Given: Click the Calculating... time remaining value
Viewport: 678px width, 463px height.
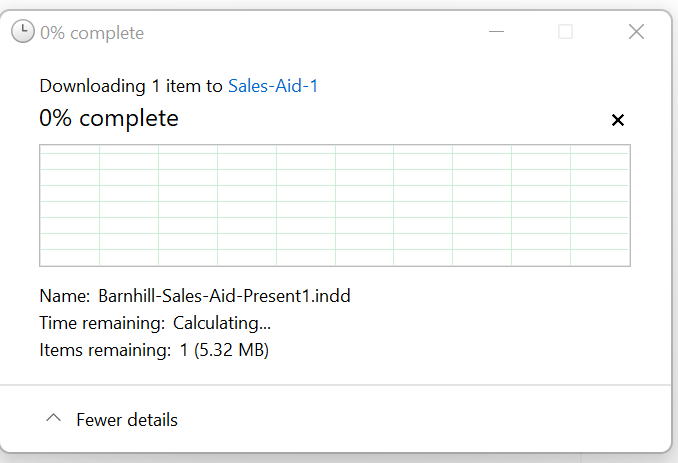Looking at the screenshot, I should pyautogui.click(x=222, y=323).
